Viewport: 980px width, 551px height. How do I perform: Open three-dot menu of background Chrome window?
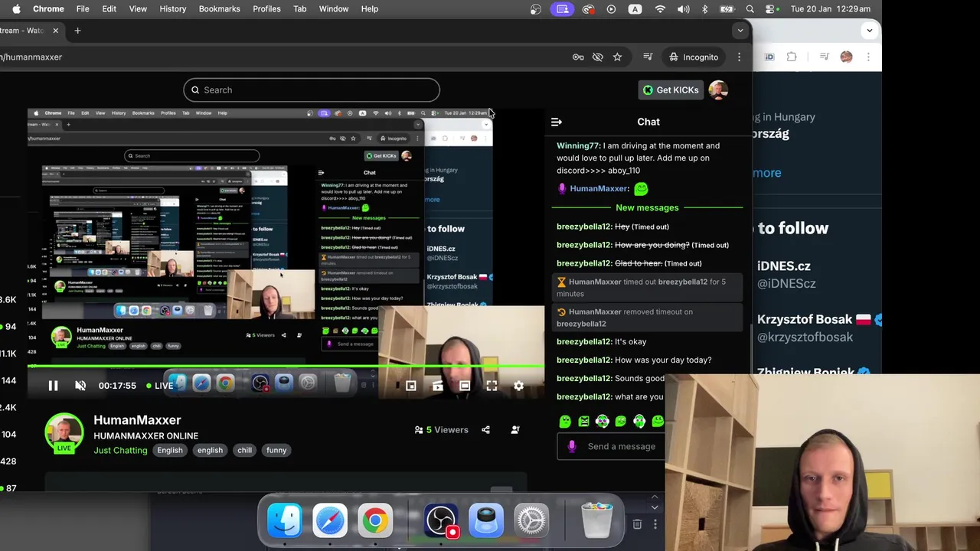coord(869,57)
